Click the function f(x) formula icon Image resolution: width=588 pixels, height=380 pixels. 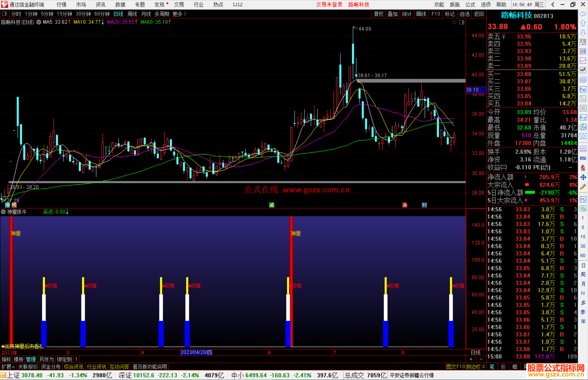pos(583,127)
